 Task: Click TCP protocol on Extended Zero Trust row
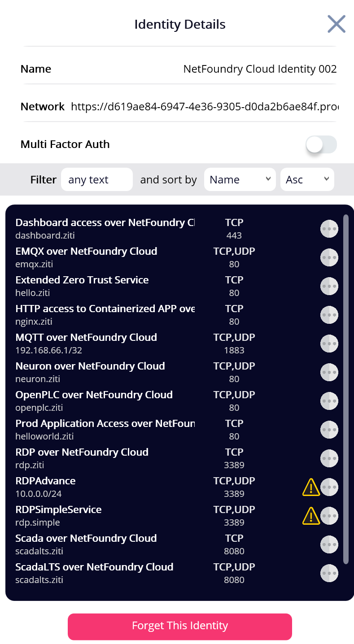(x=234, y=280)
